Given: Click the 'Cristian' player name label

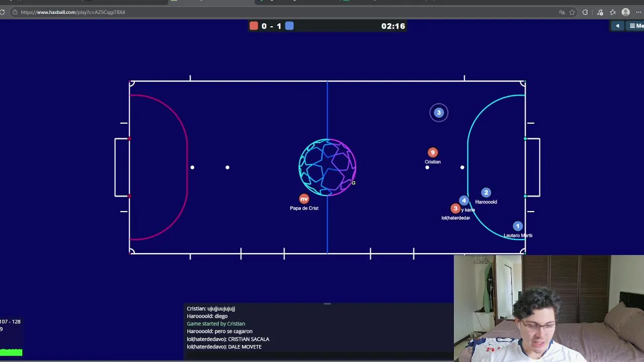Looking at the screenshot, I should pos(433,162).
